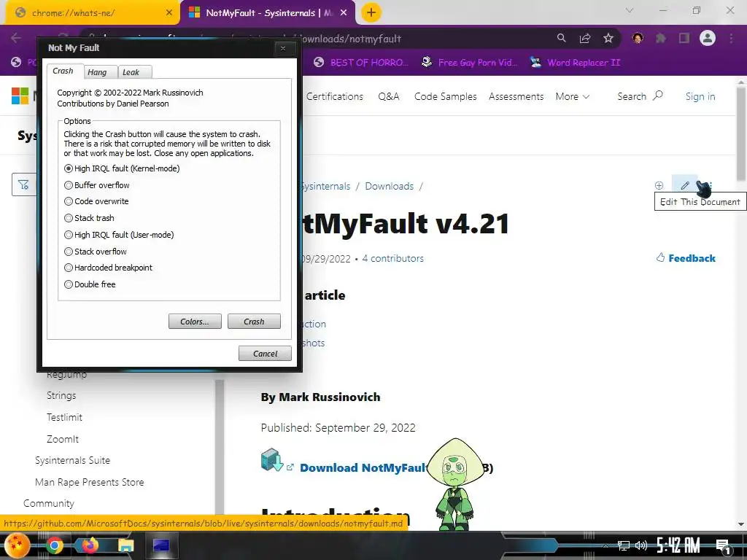Expand the More dropdown menu
Image resolution: width=747 pixels, height=560 pixels.
(x=572, y=97)
